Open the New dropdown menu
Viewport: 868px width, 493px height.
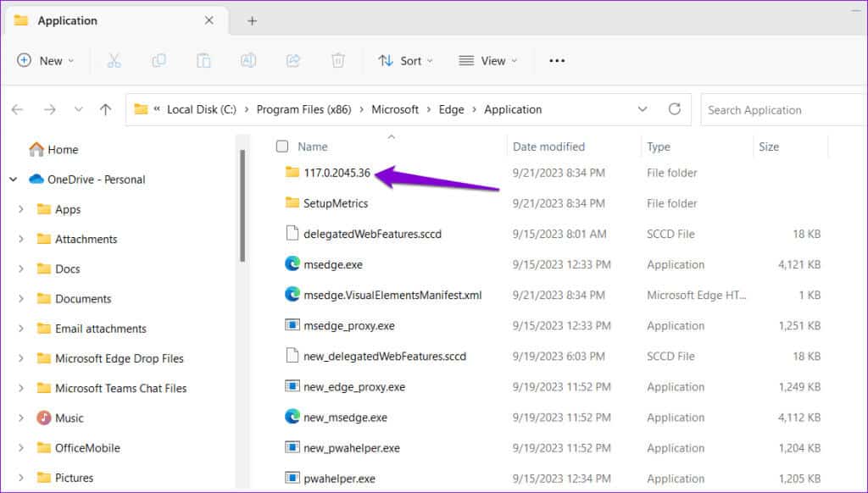46,61
